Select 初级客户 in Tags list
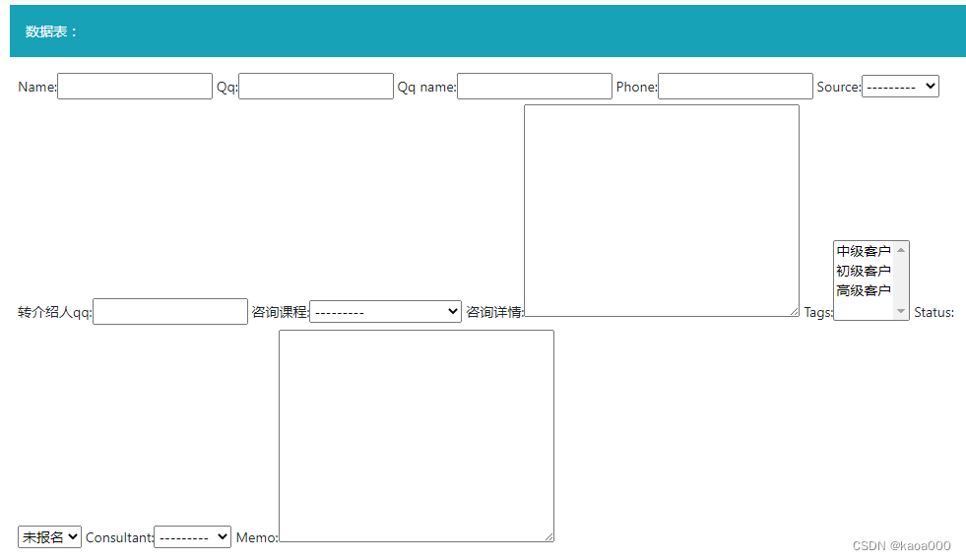The width and height of the screenshot is (966, 560). click(864, 271)
